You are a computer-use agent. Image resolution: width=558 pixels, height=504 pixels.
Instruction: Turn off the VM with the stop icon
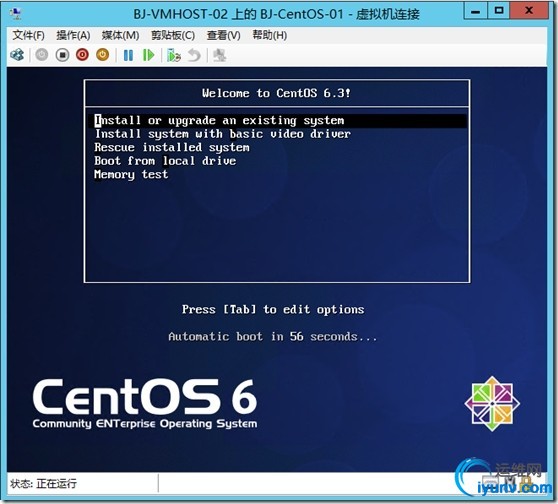(62, 55)
